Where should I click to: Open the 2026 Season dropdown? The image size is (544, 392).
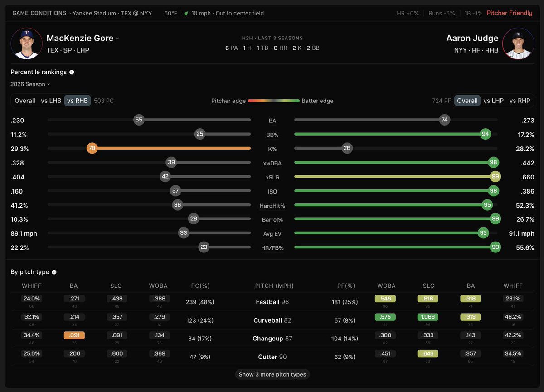click(x=30, y=84)
